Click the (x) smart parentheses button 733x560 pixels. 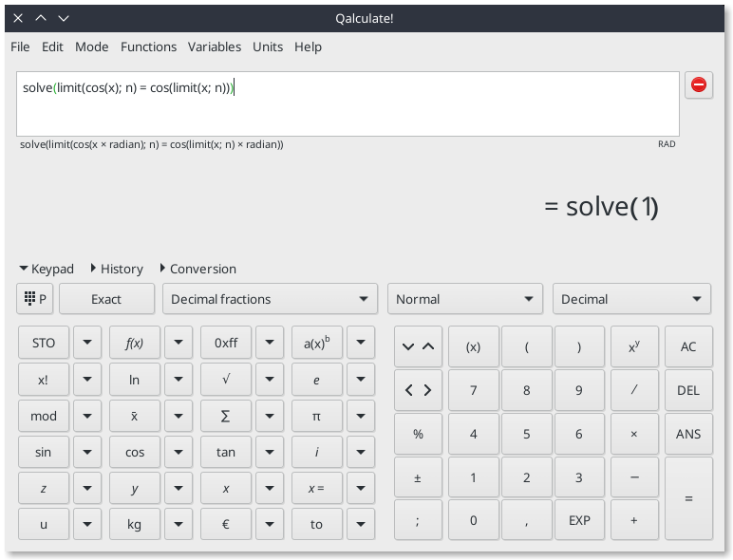[x=473, y=346]
